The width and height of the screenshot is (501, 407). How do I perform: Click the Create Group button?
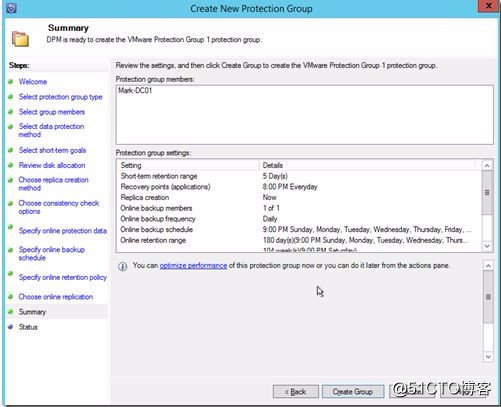coord(353,392)
